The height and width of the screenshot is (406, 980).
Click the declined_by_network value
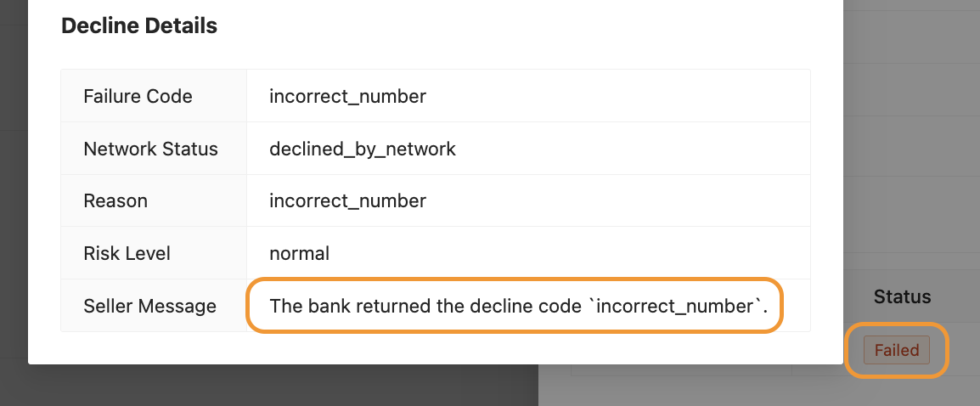(363, 149)
